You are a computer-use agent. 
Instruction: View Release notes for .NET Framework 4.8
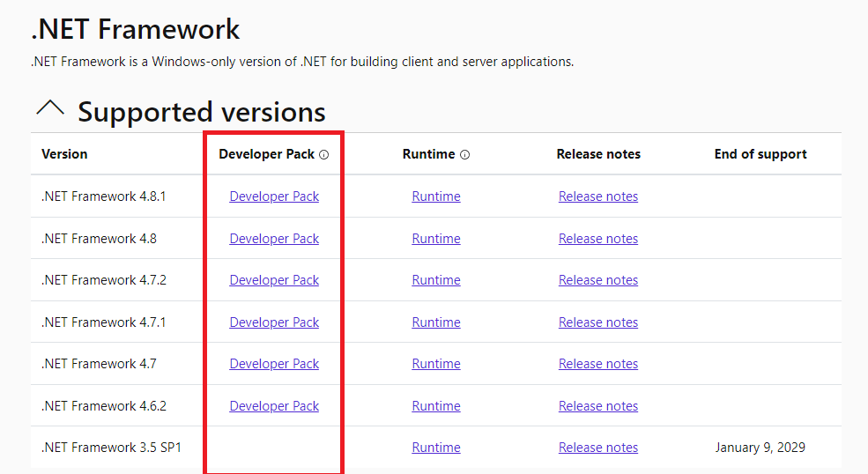click(x=598, y=239)
